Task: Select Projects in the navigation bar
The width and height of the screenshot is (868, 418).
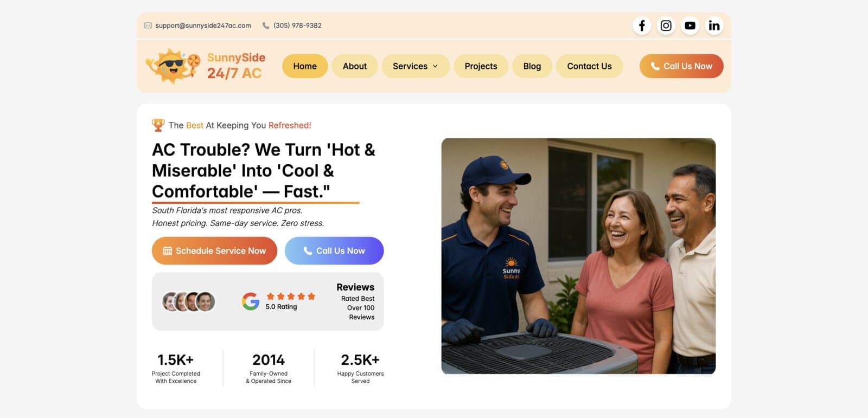Action: (481, 66)
